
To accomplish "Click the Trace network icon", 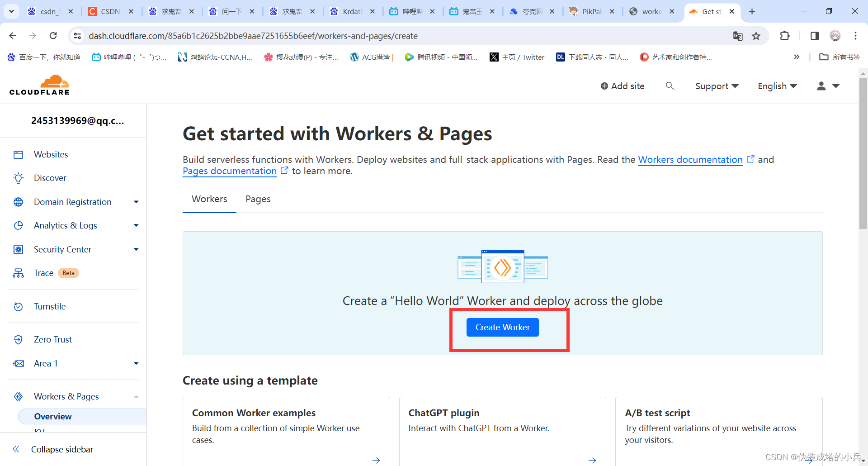I will click(19, 273).
